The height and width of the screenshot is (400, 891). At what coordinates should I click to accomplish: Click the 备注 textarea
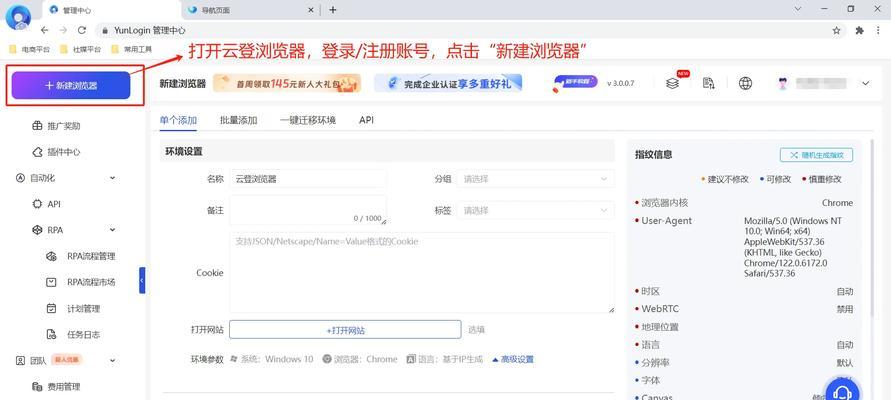click(308, 210)
